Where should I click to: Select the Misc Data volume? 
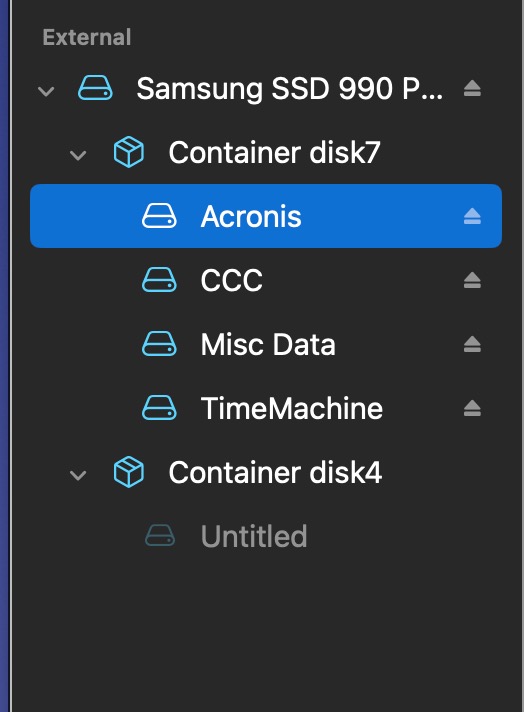(268, 344)
